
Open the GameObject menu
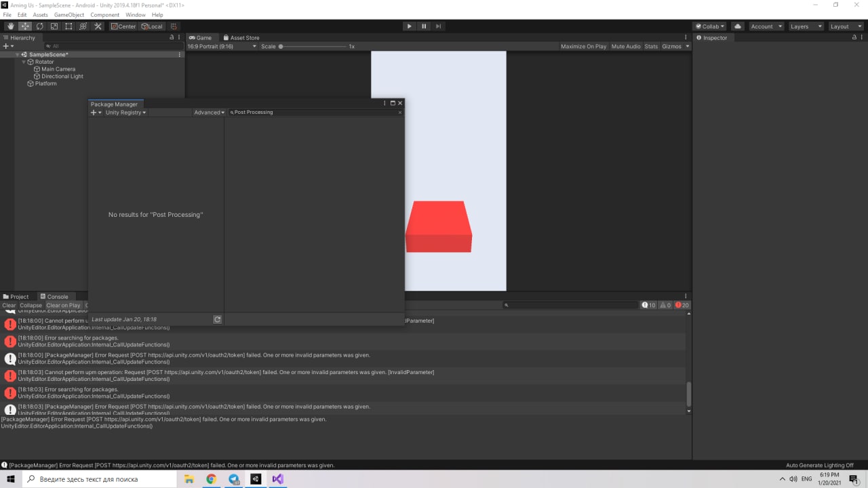69,15
